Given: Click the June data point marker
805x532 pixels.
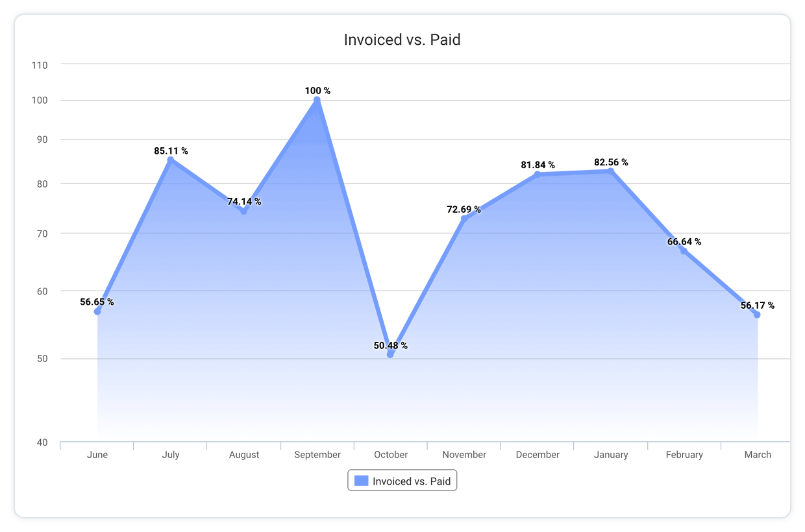Looking at the screenshot, I should [97, 311].
